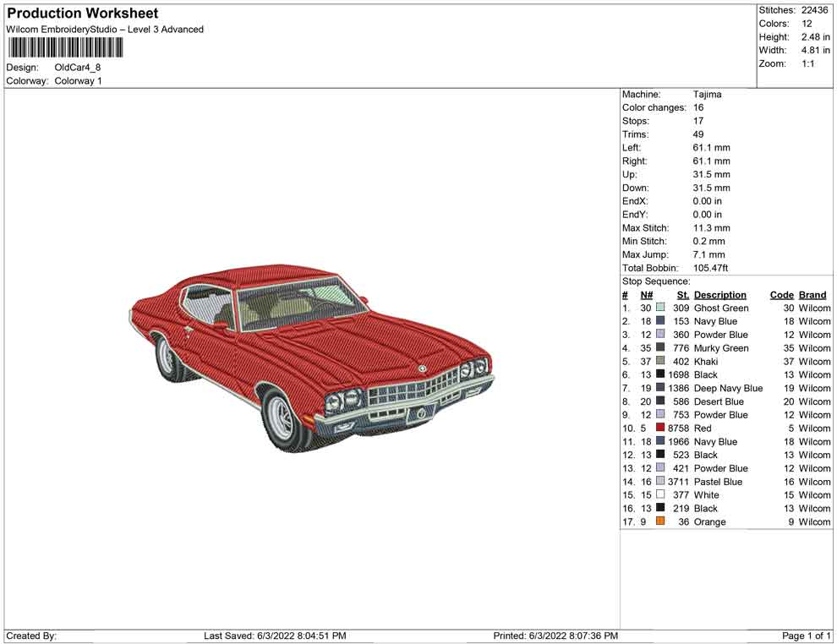Click the 'Description' column header
Viewport: 837px width, 644px height.
(720, 294)
